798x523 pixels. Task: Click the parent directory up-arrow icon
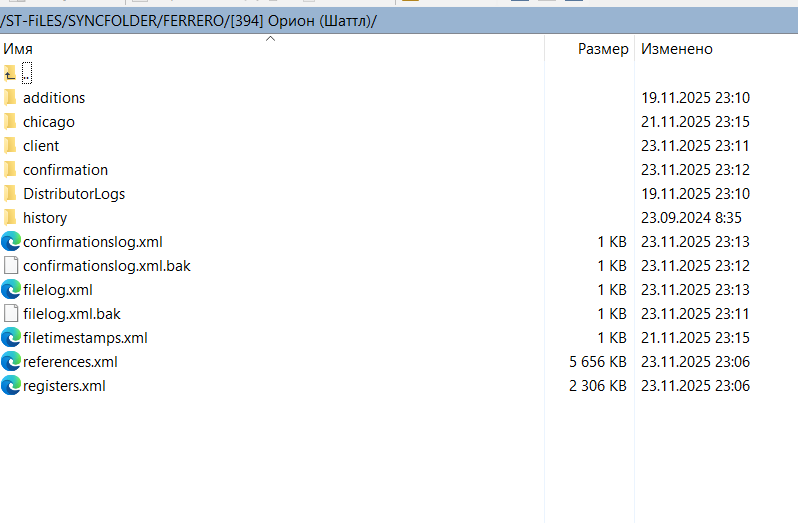[x=10, y=73]
